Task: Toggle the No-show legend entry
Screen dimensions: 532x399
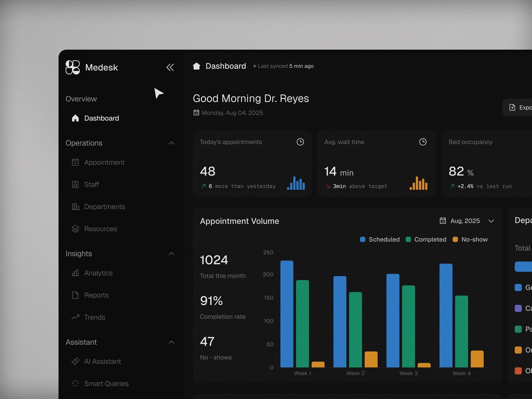Action: pyautogui.click(x=470, y=239)
